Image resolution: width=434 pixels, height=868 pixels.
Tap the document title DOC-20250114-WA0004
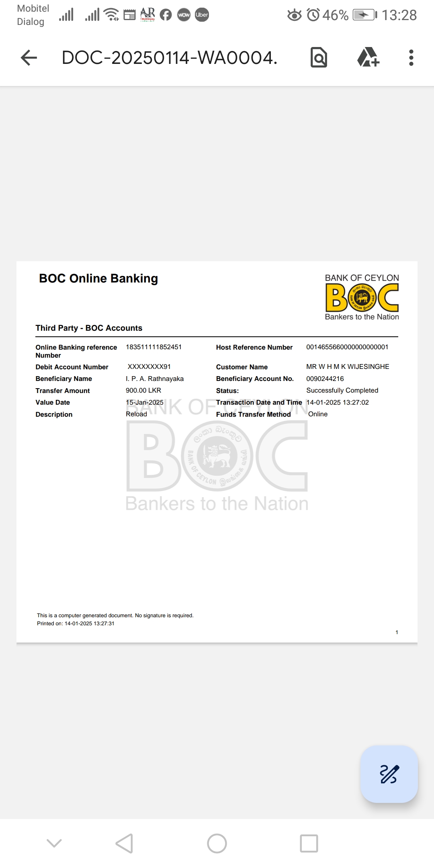[170, 58]
